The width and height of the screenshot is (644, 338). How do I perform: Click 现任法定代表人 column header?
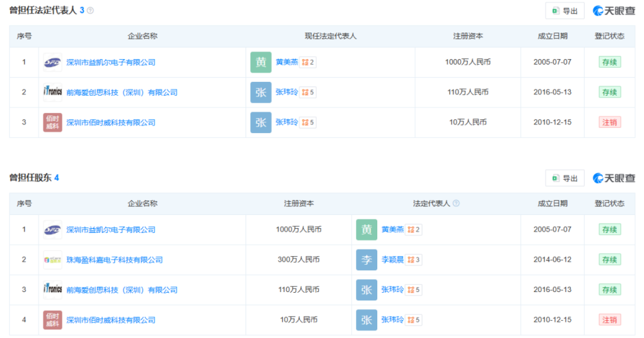[331, 36]
